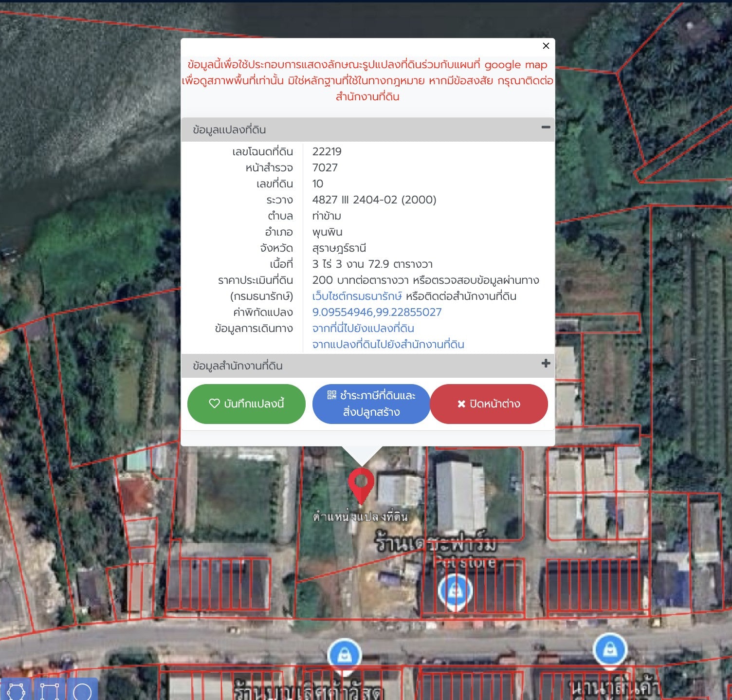Expand the ข้อมูลสำนักงานที่ดิน section with plus
This screenshot has width=732, height=700.
546,364
